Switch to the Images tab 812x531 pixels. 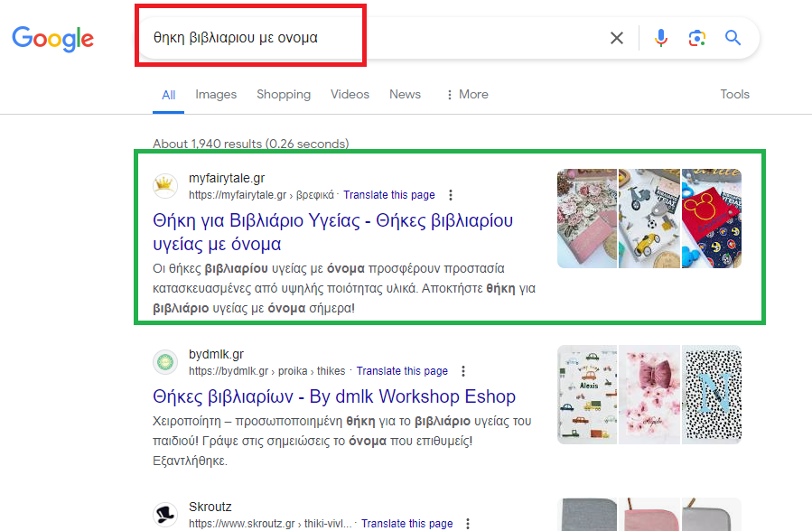[x=216, y=95]
